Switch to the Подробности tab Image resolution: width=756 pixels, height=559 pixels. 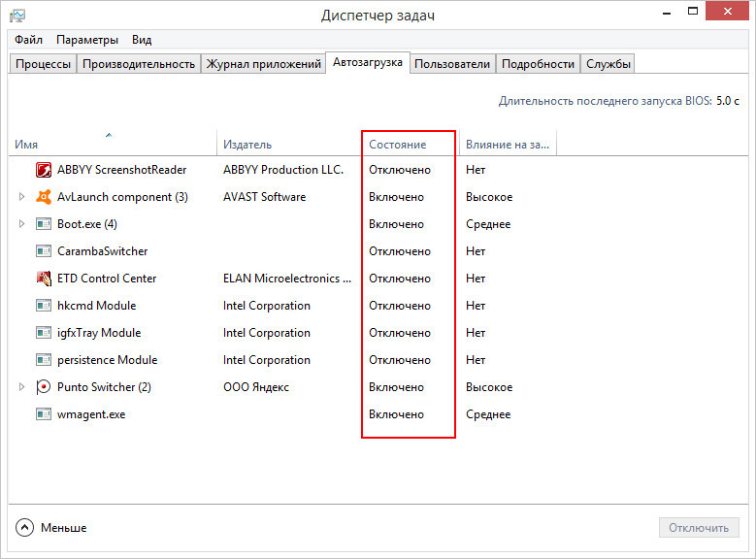[x=538, y=64]
